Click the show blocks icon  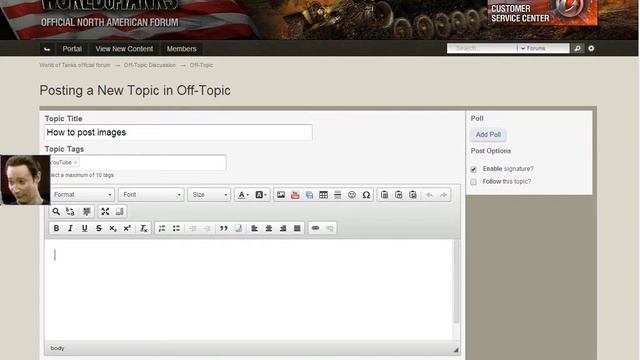tap(120, 211)
